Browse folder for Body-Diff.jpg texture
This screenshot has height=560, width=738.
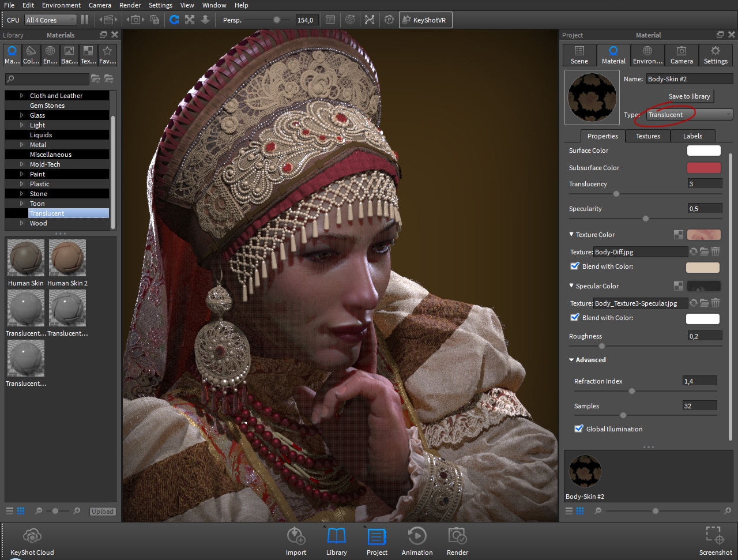point(704,251)
